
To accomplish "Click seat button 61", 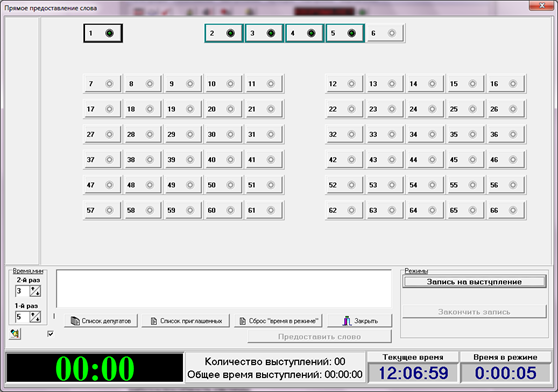I will (x=264, y=210).
